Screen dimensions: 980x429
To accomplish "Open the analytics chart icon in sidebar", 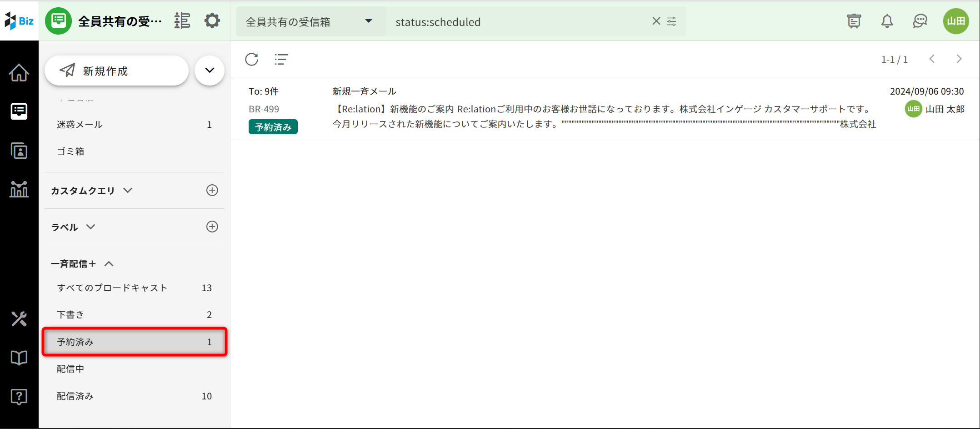I will click(x=19, y=189).
